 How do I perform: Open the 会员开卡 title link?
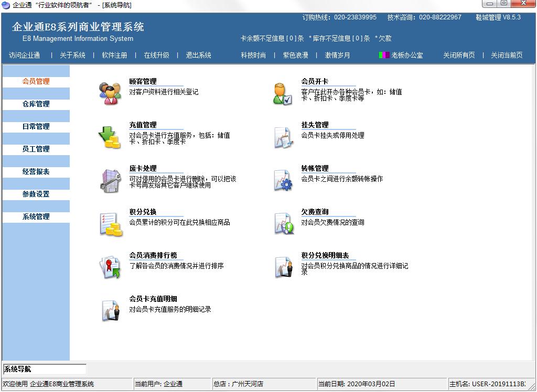pyautogui.click(x=315, y=81)
